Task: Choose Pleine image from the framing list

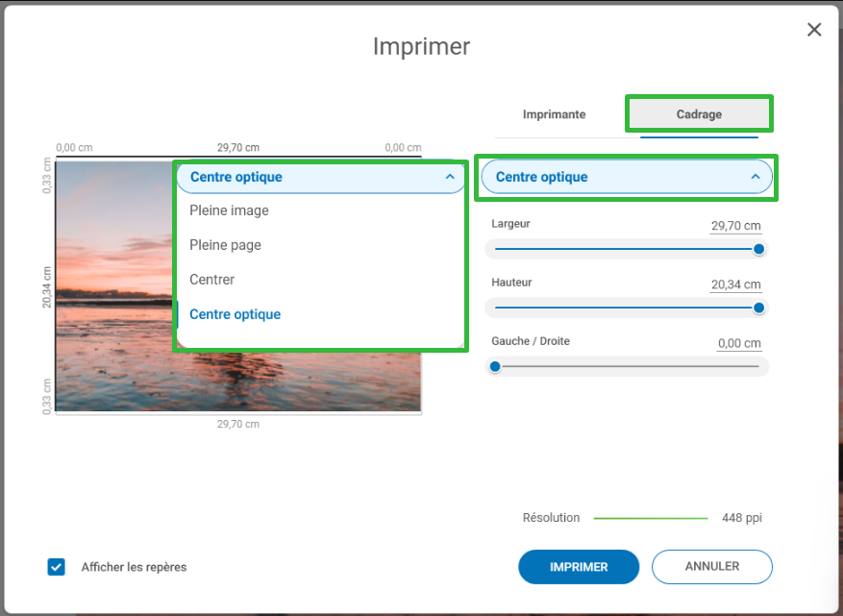Action: [229, 210]
